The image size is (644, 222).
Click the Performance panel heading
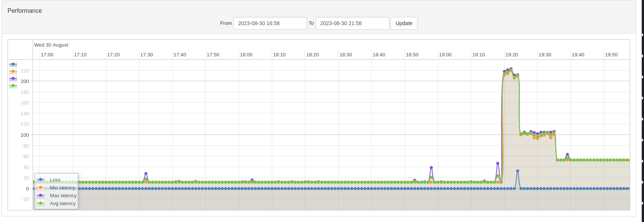pos(25,11)
